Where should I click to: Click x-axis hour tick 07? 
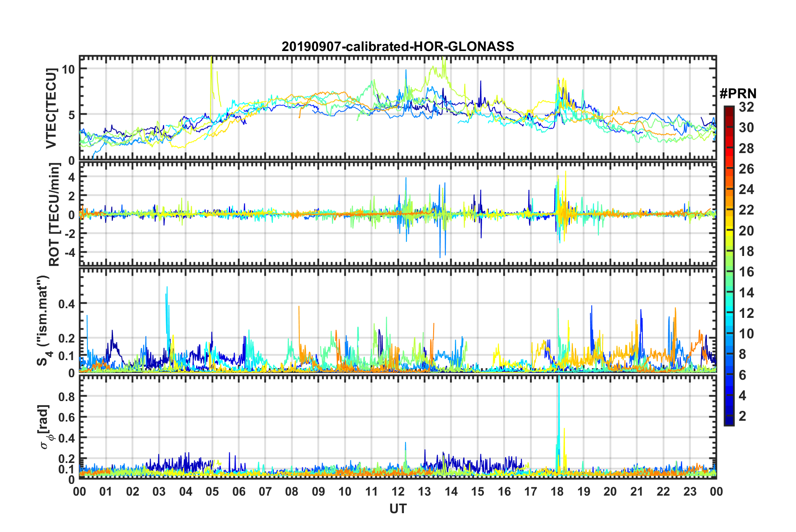pos(265,491)
